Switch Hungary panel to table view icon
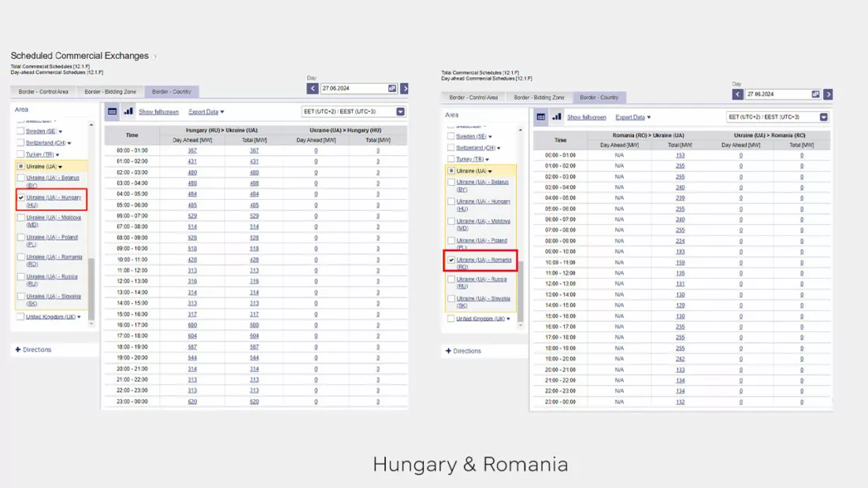The height and width of the screenshot is (488, 868). pyautogui.click(x=113, y=111)
